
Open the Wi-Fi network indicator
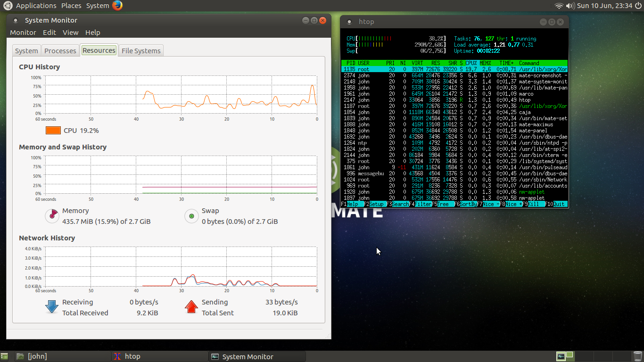point(559,6)
